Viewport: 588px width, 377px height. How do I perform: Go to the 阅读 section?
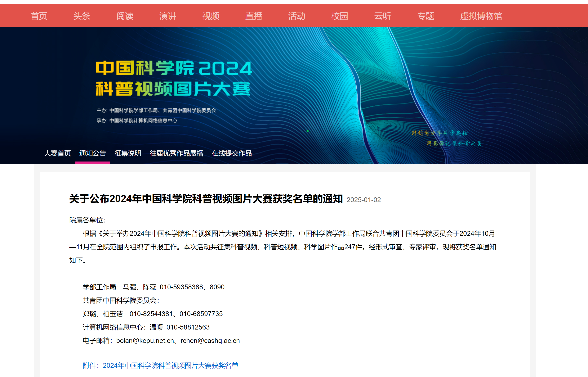(x=125, y=16)
